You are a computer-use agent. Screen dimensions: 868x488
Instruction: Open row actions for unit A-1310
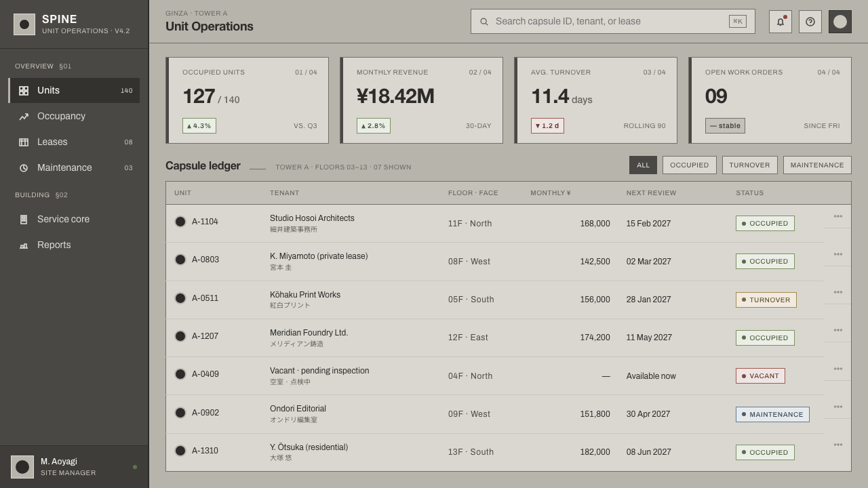[x=838, y=445]
